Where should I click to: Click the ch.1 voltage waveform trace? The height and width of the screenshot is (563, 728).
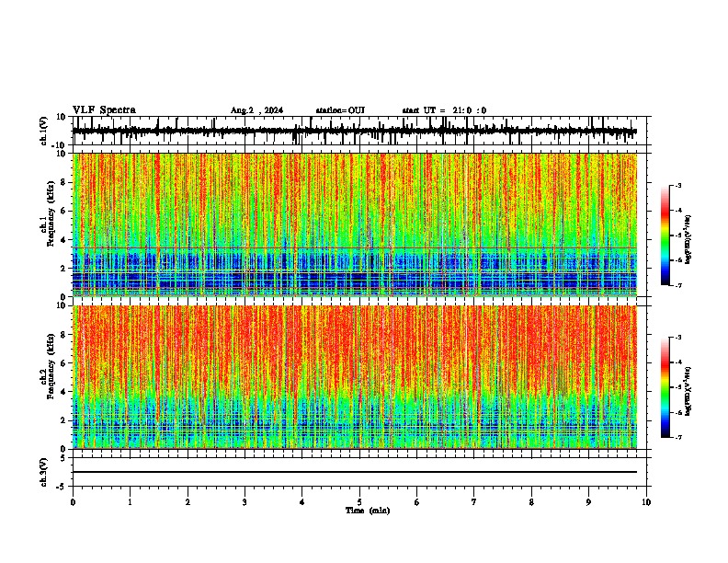(354, 132)
